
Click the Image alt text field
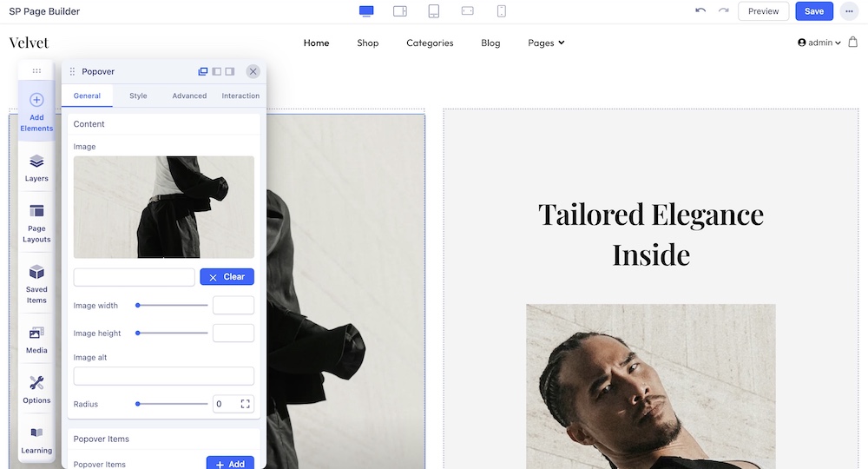click(164, 376)
